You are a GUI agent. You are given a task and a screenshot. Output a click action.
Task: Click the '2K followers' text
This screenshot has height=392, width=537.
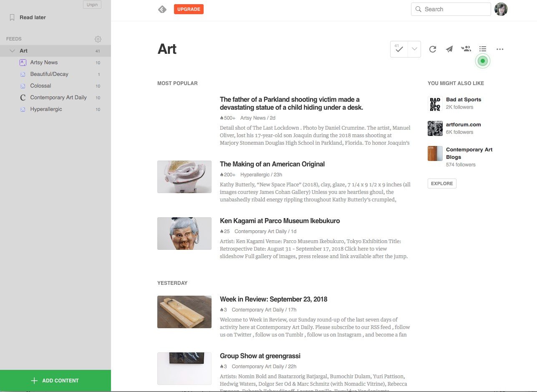459,107
